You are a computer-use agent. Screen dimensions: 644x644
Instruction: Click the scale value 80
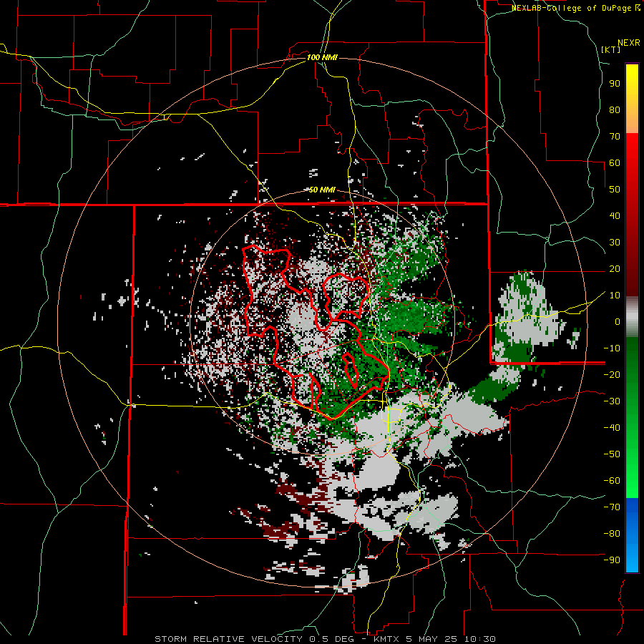tap(615, 110)
